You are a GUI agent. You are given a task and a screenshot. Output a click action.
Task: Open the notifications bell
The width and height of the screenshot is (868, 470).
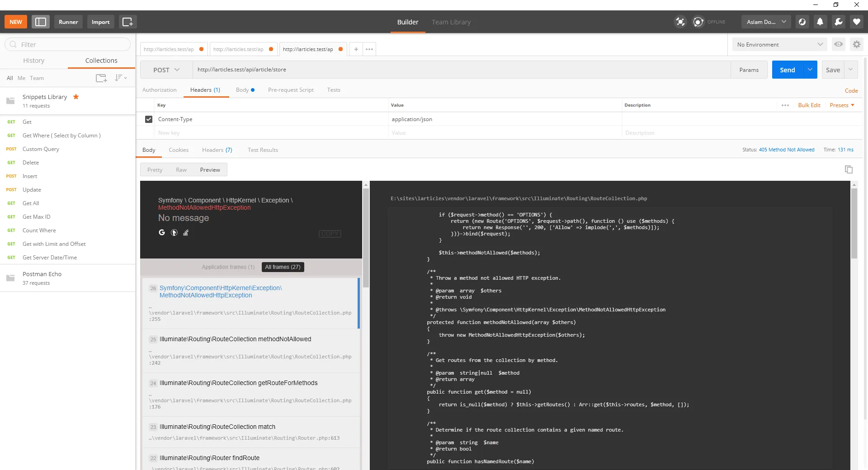[820, 22]
